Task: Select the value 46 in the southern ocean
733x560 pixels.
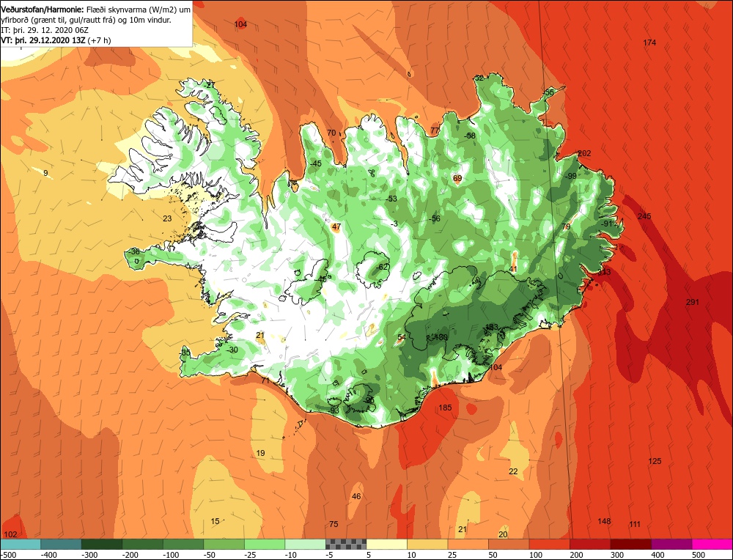Action: click(x=356, y=496)
